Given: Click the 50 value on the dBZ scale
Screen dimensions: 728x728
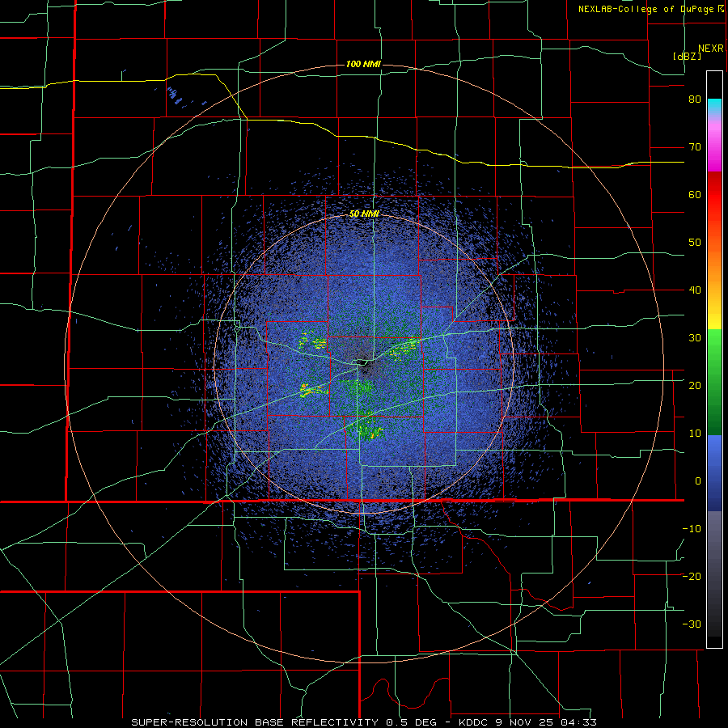Looking at the screenshot, I should point(695,243).
